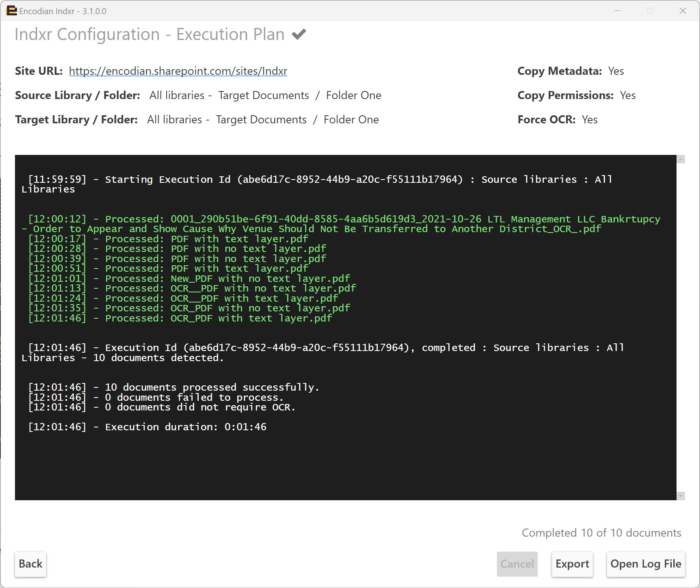Viewport: 700px width, 588px height.
Task: Click the '0 documents did not require OCR' line
Action: [162, 407]
